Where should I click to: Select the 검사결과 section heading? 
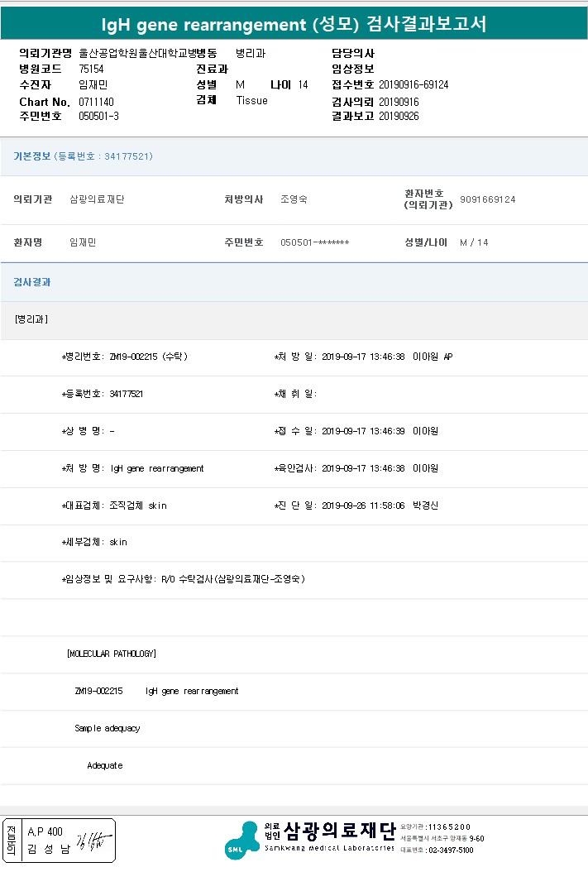coord(31,282)
